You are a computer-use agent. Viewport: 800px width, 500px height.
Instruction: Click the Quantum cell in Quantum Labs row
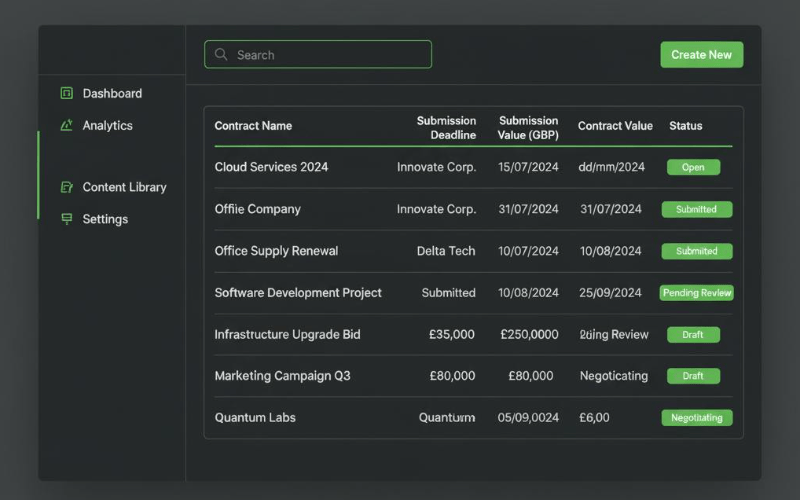tap(447, 418)
